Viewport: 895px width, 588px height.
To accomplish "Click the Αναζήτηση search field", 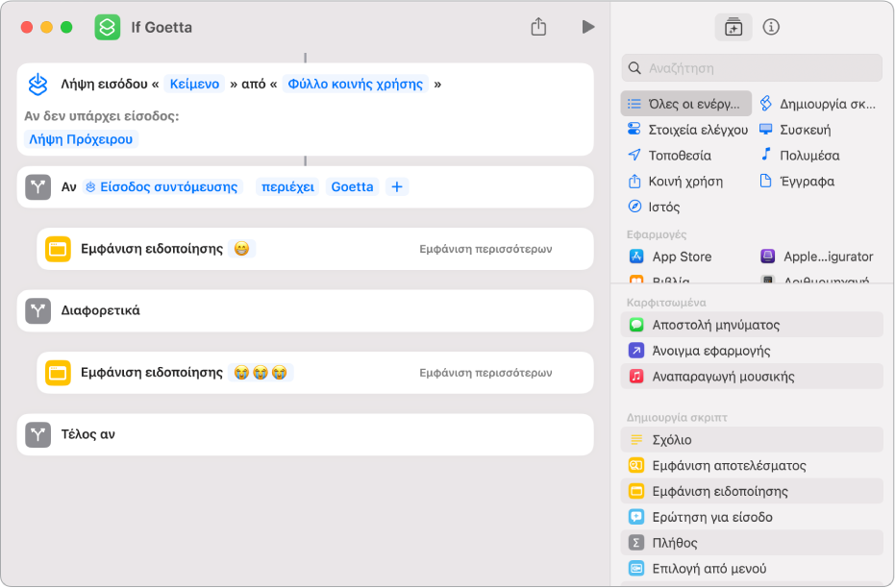I will 752,68.
